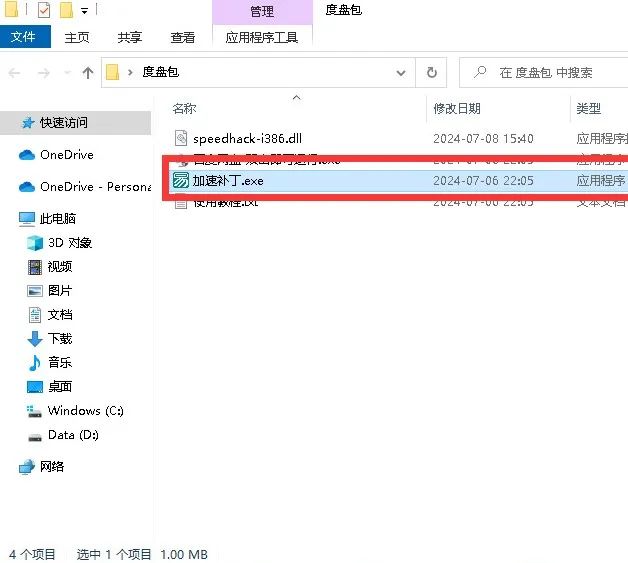Switch to the 主页 ribbon tab
The width and height of the screenshot is (628, 563).
(x=77, y=37)
